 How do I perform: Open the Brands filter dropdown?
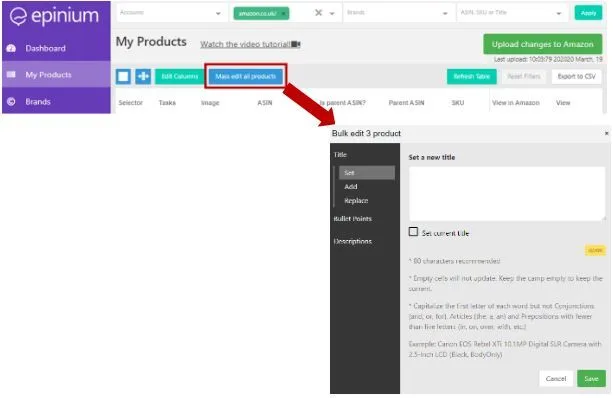coord(398,13)
